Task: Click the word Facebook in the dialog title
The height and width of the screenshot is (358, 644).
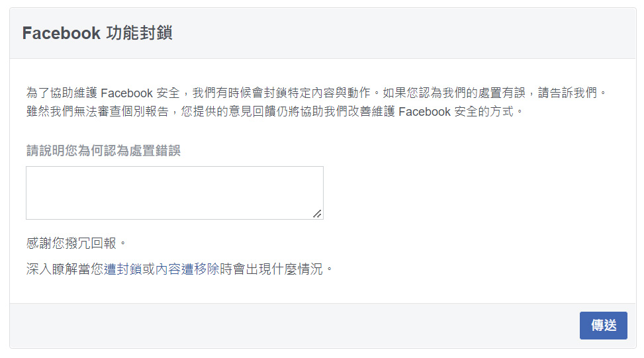Action: coord(61,33)
